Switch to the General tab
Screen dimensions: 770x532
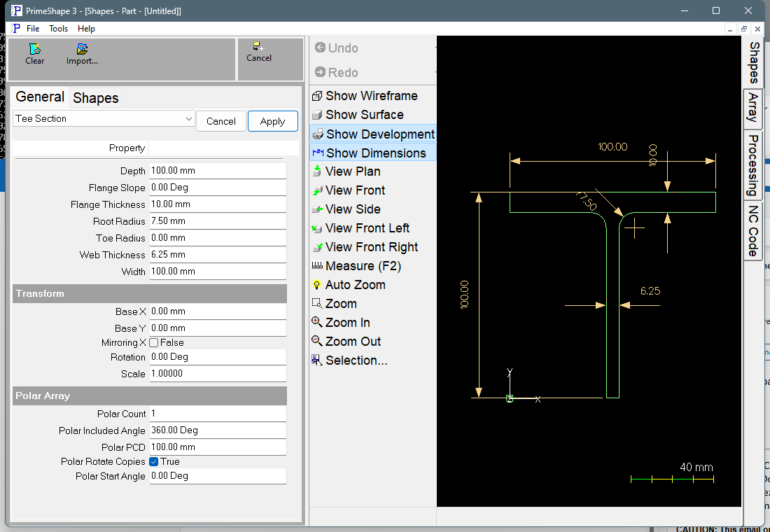point(40,97)
